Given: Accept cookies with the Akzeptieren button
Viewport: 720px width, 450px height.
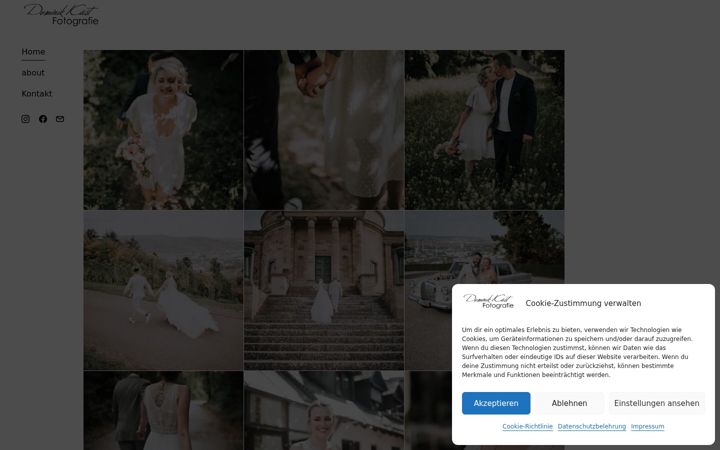Looking at the screenshot, I should tap(496, 403).
